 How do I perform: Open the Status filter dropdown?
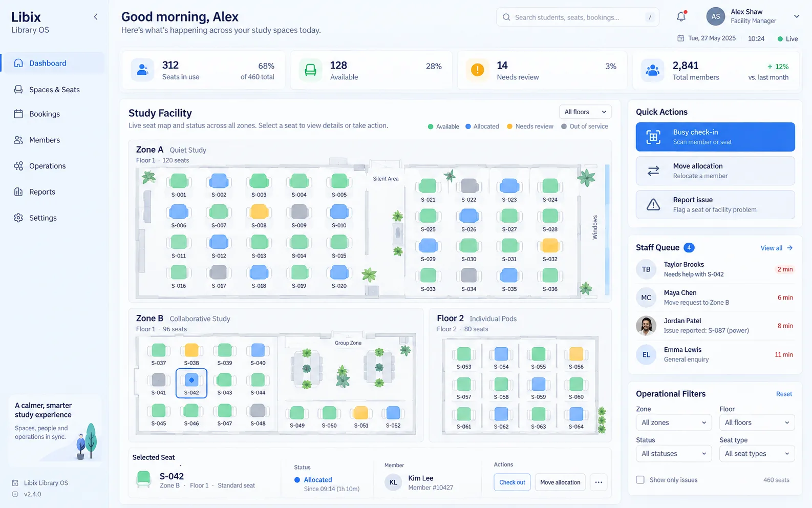coord(674,454)
